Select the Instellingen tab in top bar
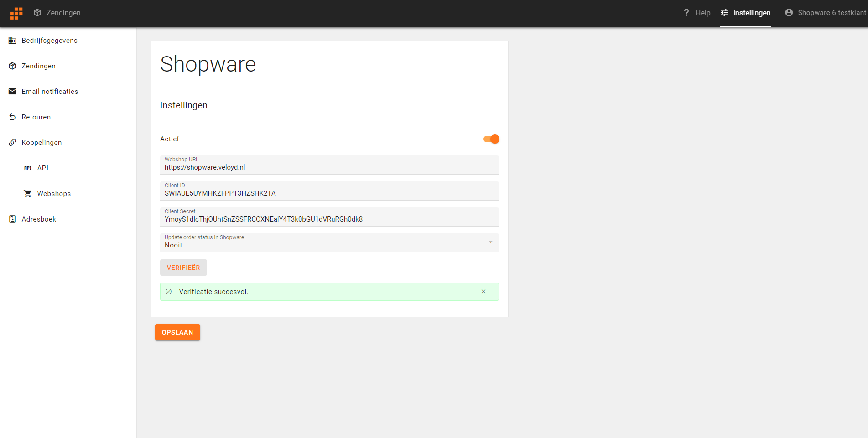The image size is (868, 438). point(745,13)
